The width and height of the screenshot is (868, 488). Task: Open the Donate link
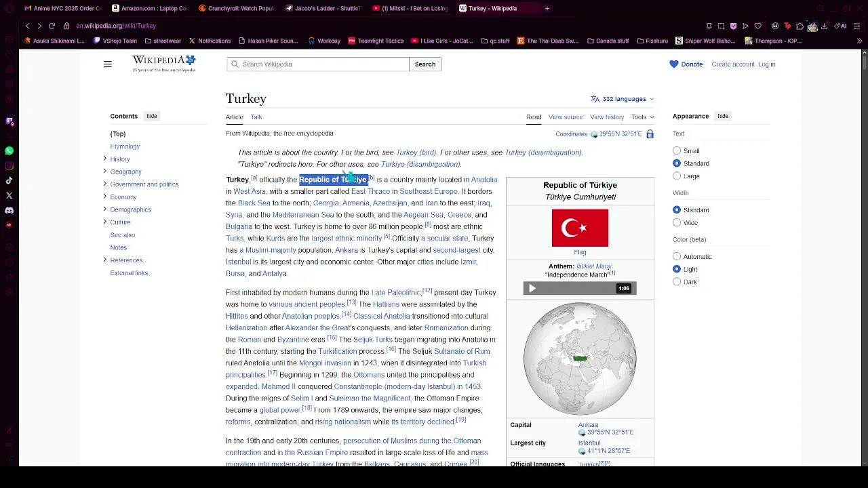[x=692, y=64]
